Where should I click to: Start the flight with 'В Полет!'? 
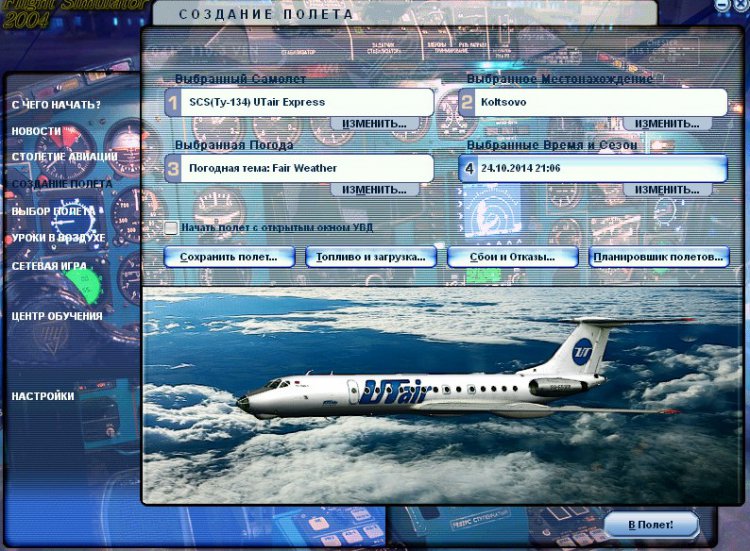650,525
